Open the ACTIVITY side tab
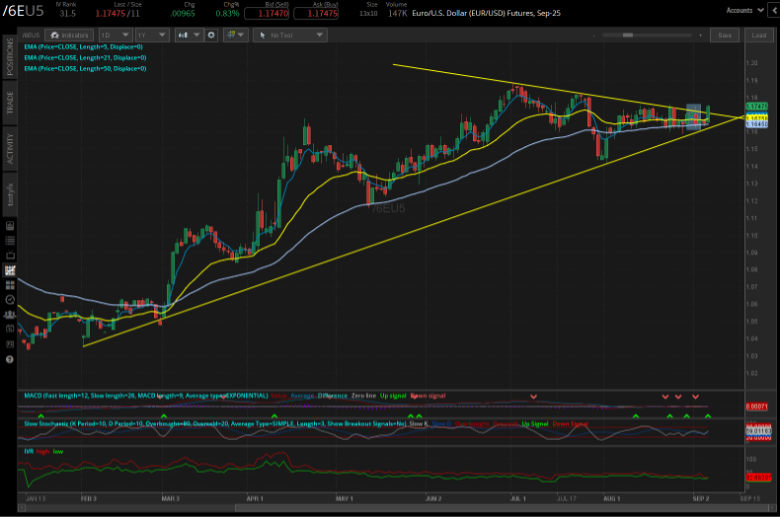This screenshot has height=518, width=780. [x=9, y=148]
